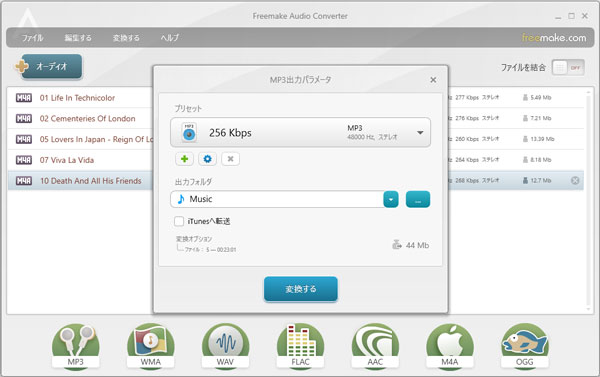
Task: Delete preset with the gray X icon
Action: 230,159
